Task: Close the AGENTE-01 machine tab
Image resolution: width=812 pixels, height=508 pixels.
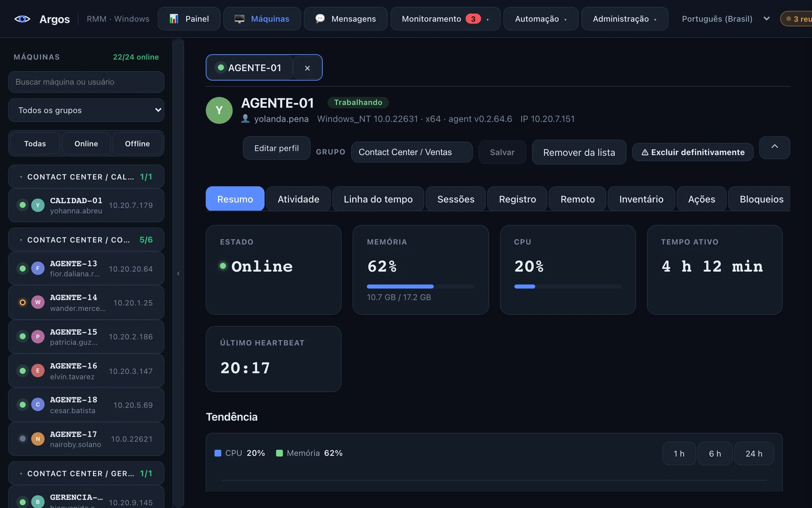Action: point(307,68)
